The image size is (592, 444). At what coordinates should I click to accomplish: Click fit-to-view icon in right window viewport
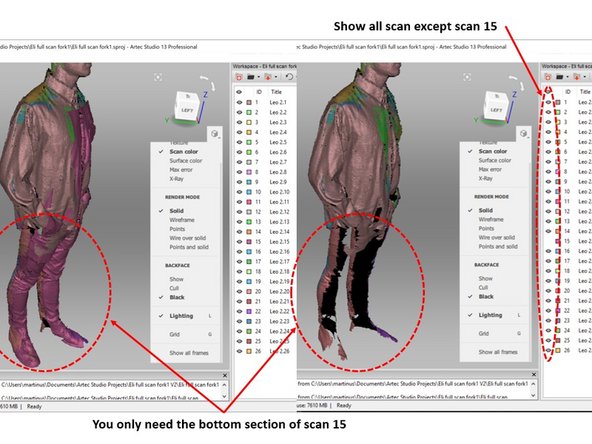[x=467, y=77]
